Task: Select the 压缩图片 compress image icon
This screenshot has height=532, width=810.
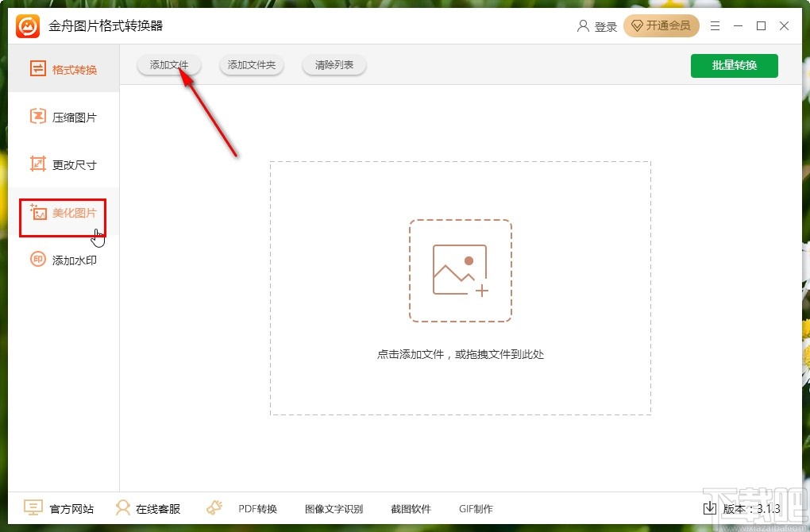Action: [x=37, y=117]
